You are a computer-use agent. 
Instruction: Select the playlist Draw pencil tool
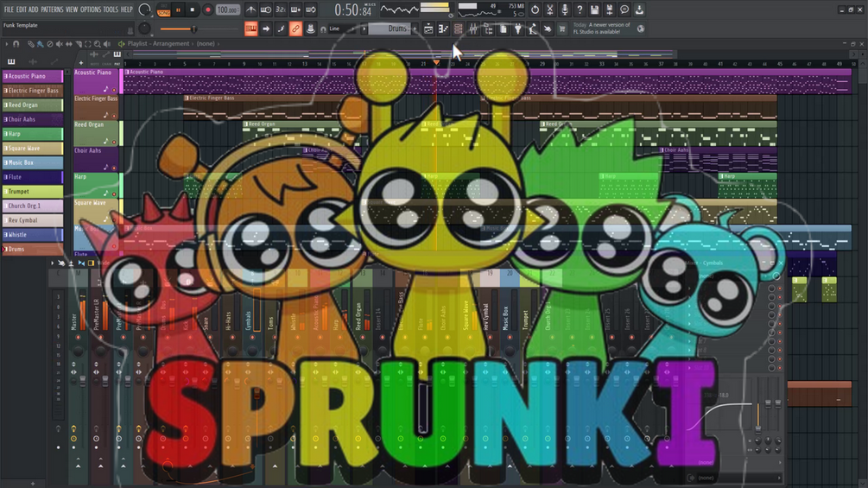(31, 44)
